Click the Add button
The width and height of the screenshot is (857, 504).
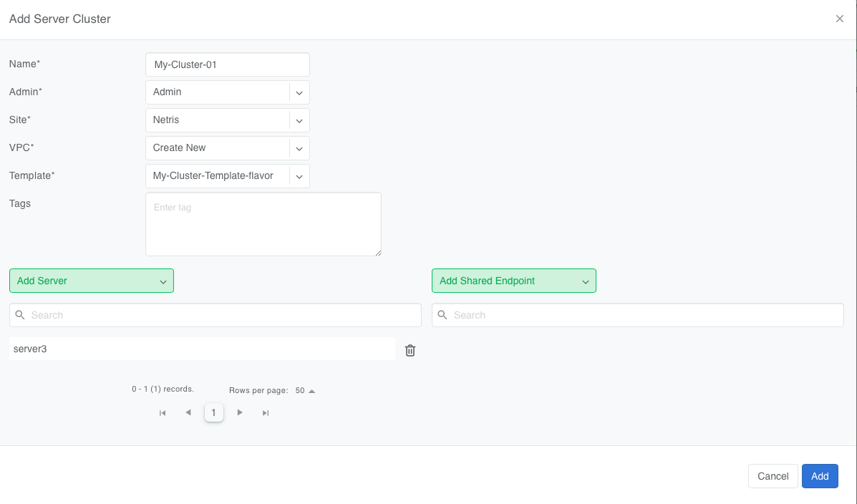pos(820,476)
